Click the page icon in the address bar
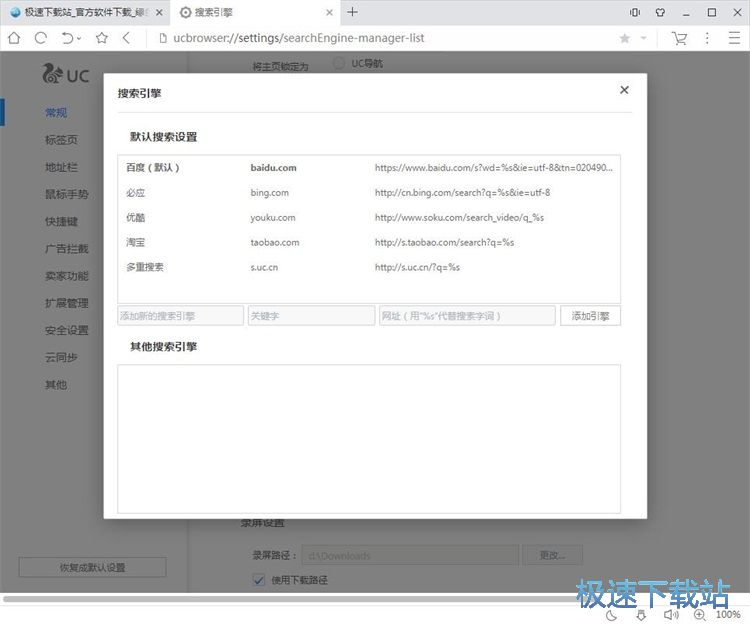This screenshot has width=750, height=624. [163, 38]
